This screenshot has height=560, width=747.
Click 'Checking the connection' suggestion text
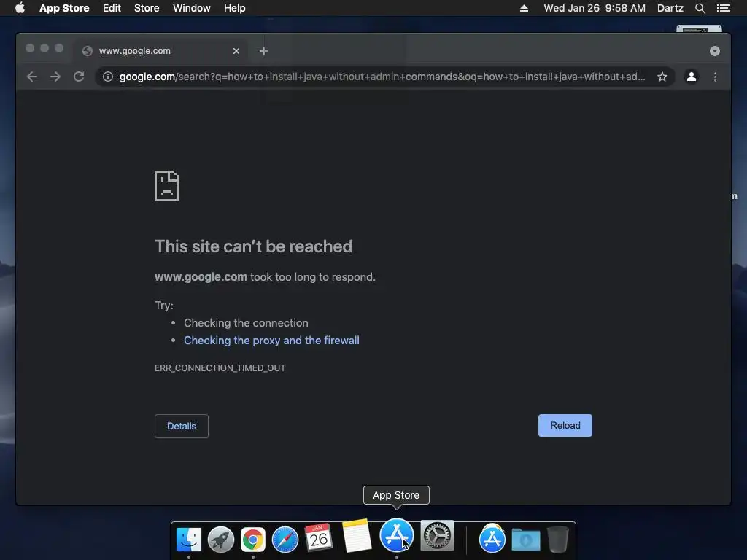point(246,323)
